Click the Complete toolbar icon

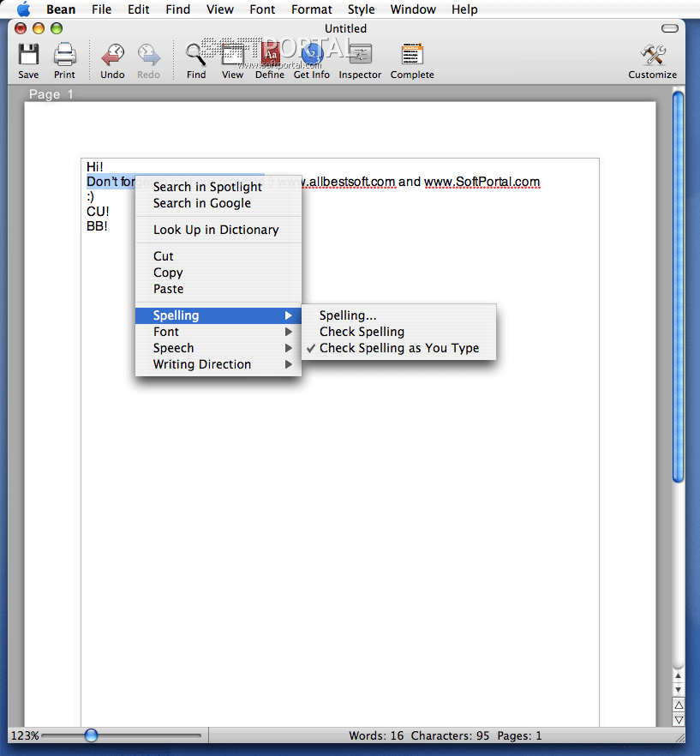[x=412, y=54]
